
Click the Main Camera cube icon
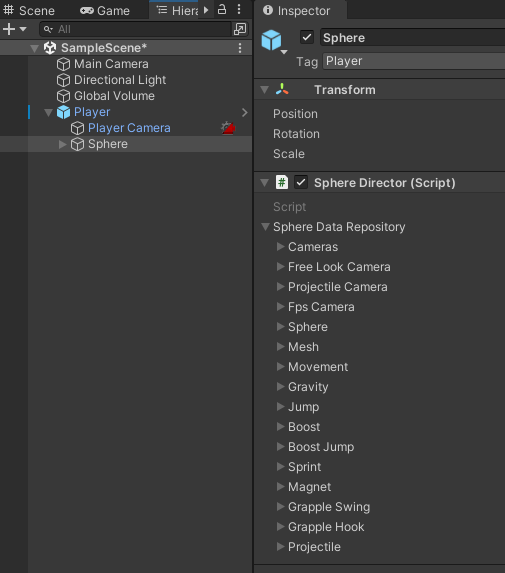click(63, 64)
